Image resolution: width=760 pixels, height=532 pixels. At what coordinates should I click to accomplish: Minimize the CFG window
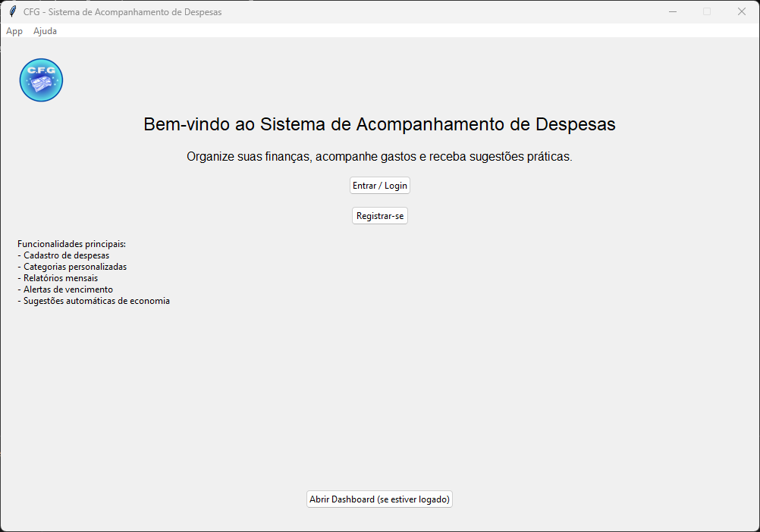(x=672, y=11)
